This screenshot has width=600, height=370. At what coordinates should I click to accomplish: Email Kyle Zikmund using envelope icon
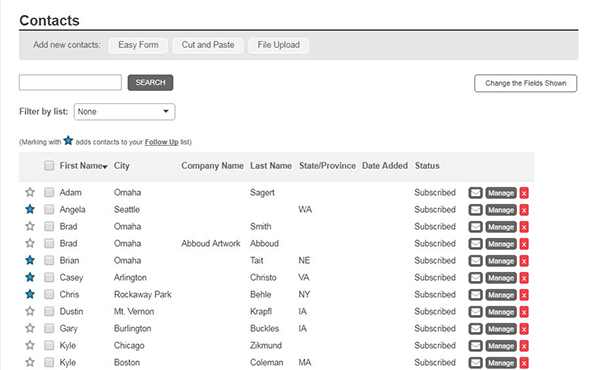pyautogui.click(x=475, y=346)
